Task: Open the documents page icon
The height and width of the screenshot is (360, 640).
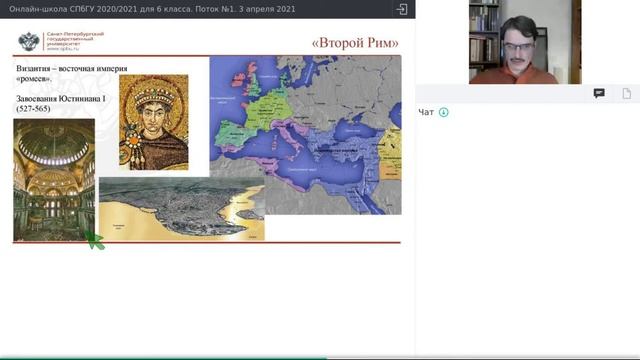Action: click(627, 93)
